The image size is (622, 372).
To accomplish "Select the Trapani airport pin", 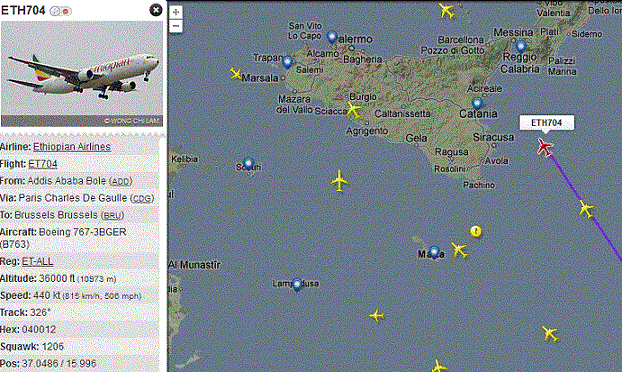I will 288,62.
